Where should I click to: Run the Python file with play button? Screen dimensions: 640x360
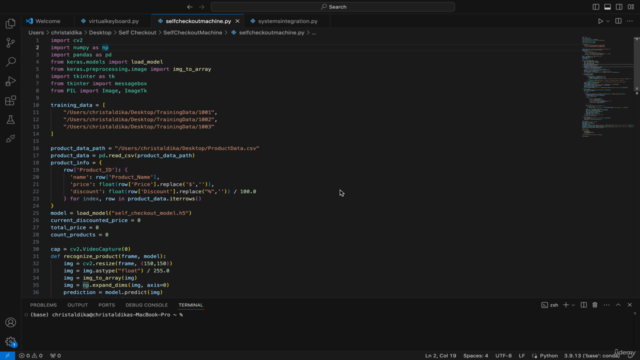pos(600,21)
